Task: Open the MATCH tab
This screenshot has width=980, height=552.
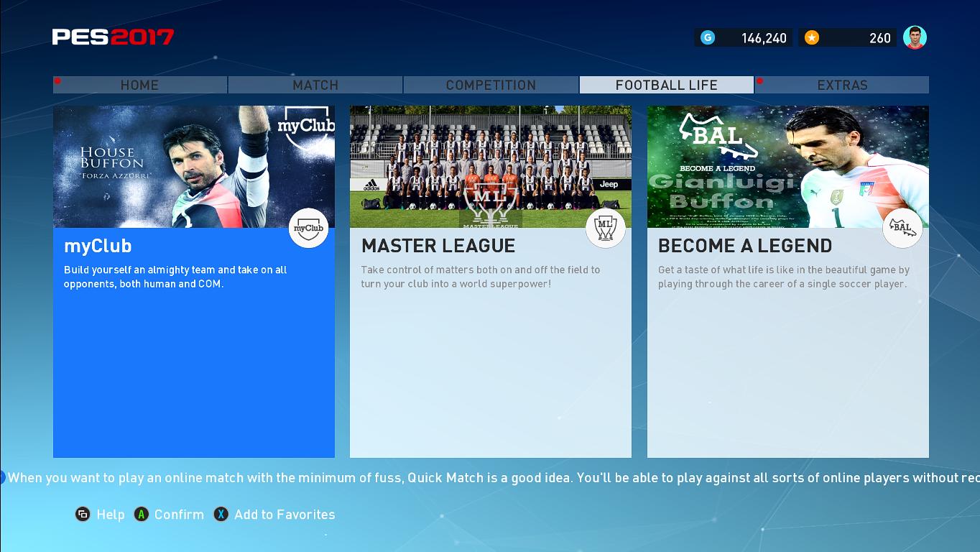Action: point(315,85)
